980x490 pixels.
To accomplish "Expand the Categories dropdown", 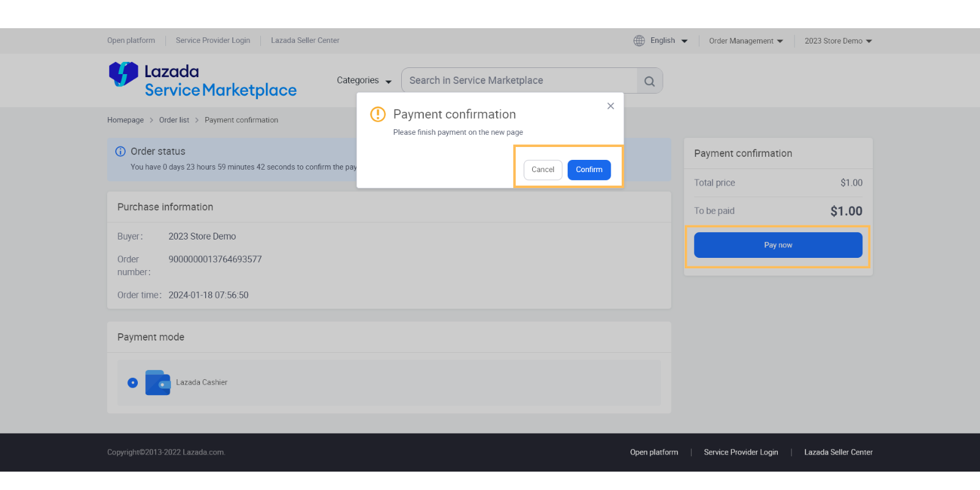I will pos(364,80).
